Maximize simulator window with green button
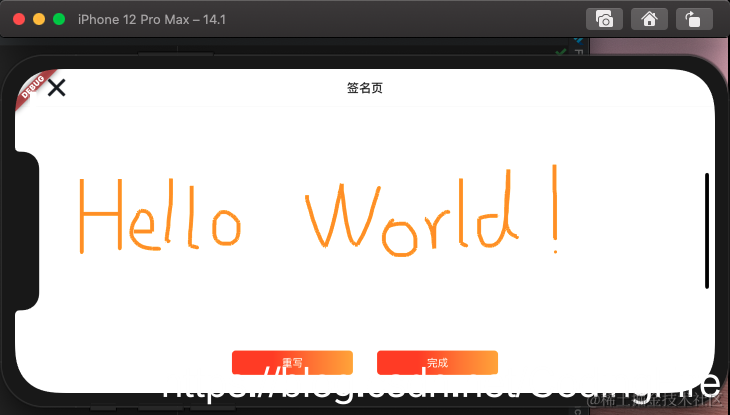 point(59,19)
